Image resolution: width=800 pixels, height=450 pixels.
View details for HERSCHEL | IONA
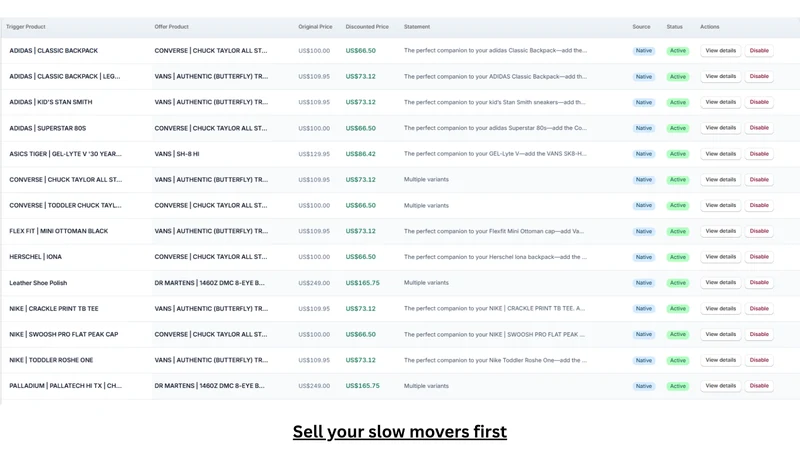tap(720, 257)
